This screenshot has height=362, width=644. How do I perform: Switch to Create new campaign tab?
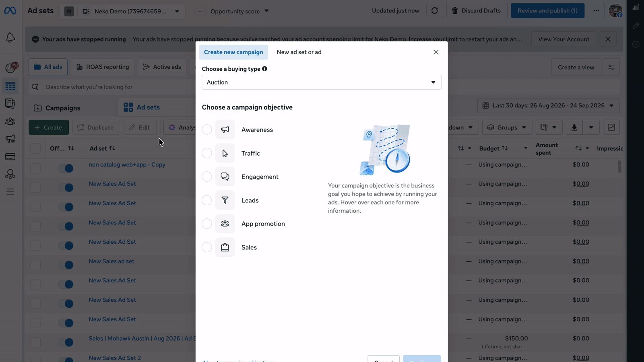click(x=233, y=52)
